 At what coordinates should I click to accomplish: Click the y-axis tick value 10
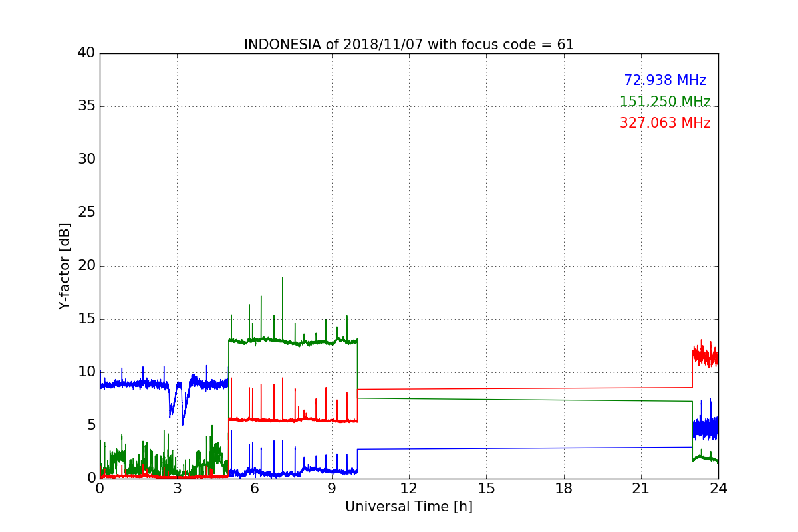coord(86,372)
